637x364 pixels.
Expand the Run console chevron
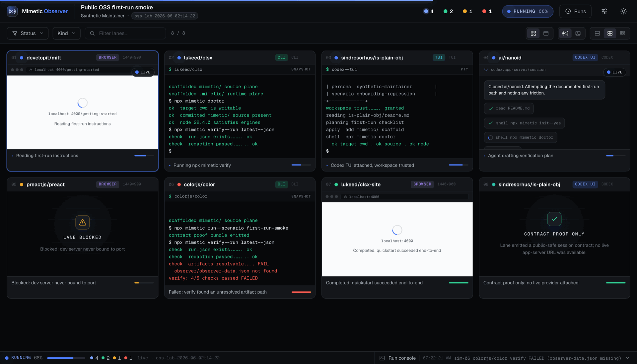627,358
